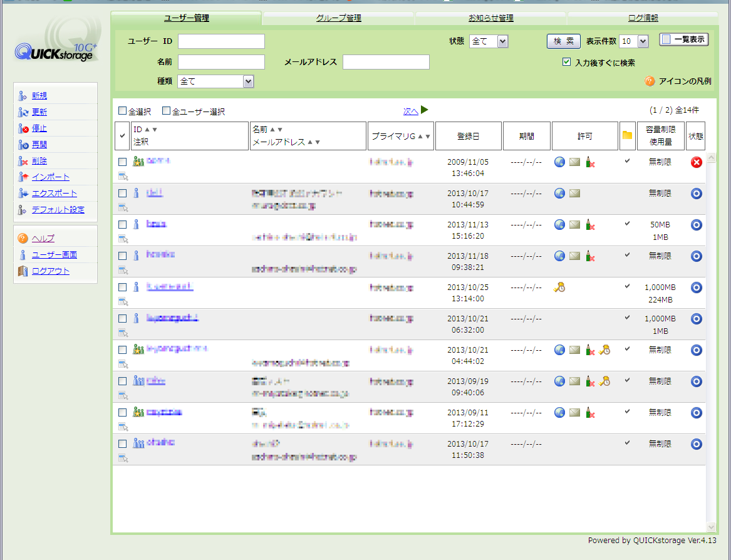Screen dimensions: 731x560
Task: Switch to グループ管理 tab
Action: [338, 18]
